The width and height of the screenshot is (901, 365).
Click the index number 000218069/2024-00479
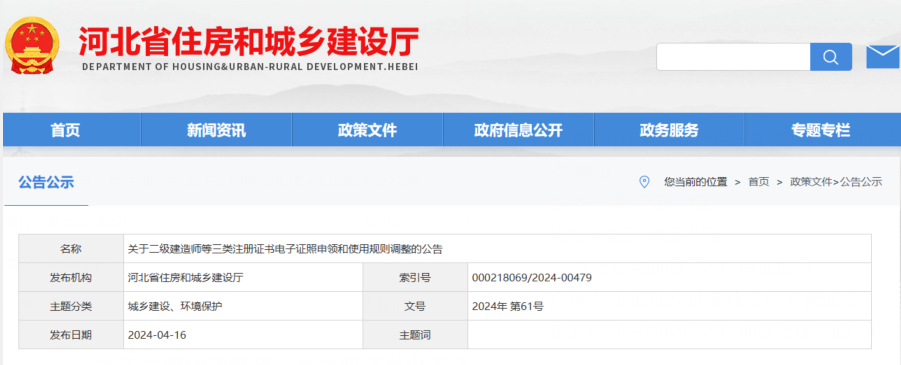pyautogui.click(x=532, y=278)
